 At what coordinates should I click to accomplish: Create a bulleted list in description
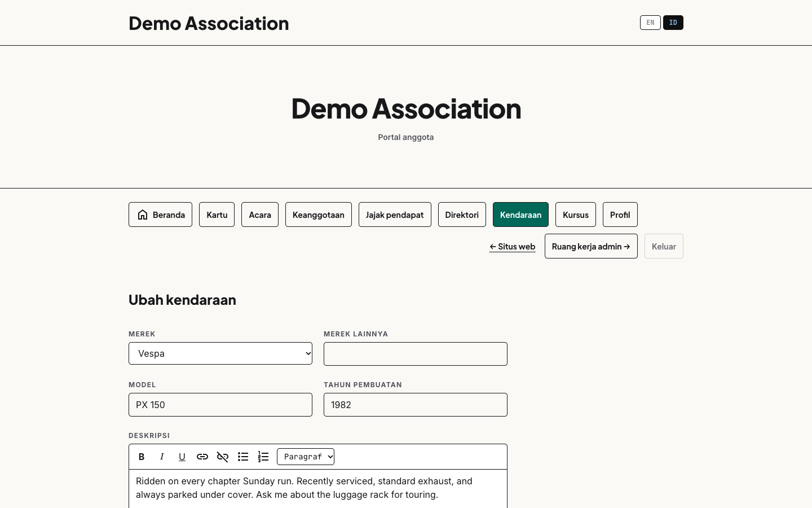click(243, 457)
